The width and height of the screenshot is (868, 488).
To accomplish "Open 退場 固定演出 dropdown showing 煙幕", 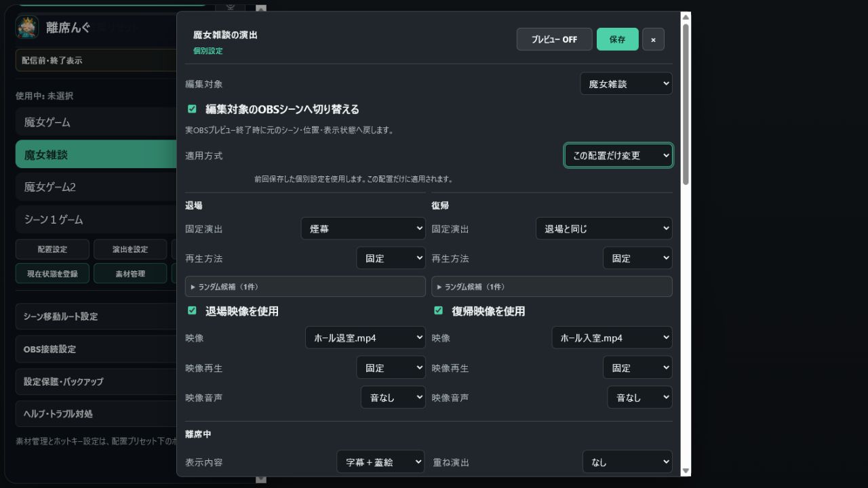I will coord(363,228).
